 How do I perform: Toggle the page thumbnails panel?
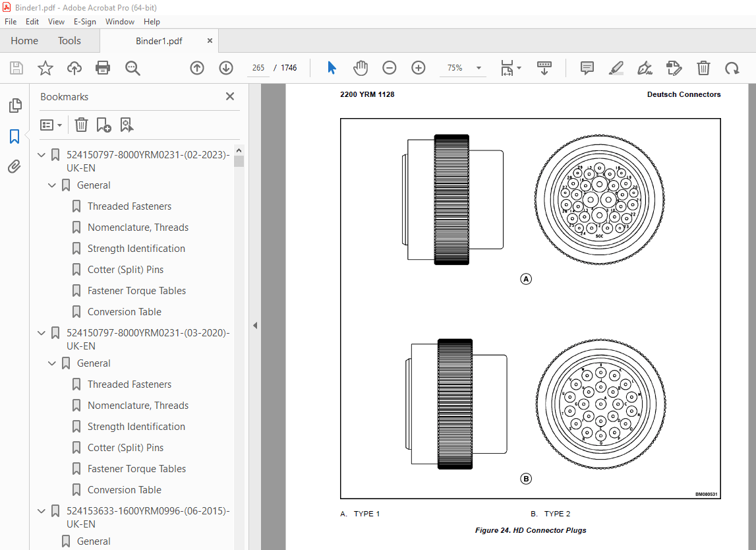[x=15, y=106]
